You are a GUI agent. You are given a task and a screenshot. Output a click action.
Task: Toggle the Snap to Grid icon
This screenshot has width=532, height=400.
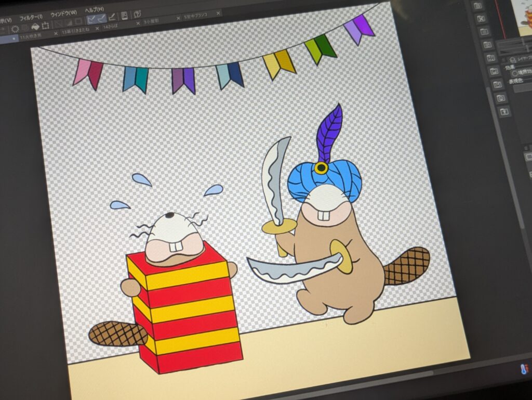112,17
